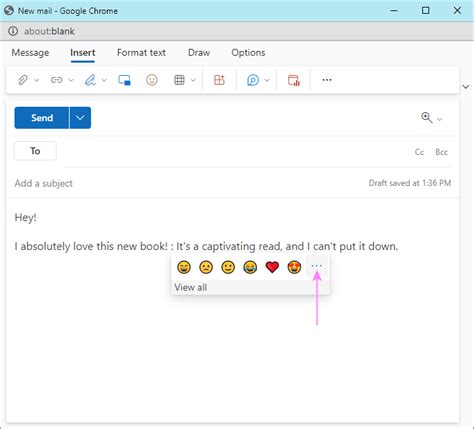Expand the ribbon layout chevron

[466, 87]
